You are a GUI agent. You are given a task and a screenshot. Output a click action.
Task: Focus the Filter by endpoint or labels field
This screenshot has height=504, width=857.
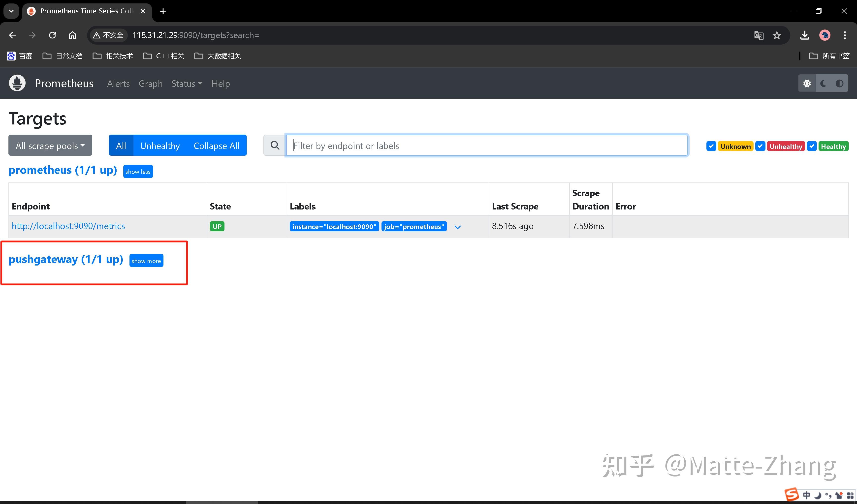click(486, 146)
